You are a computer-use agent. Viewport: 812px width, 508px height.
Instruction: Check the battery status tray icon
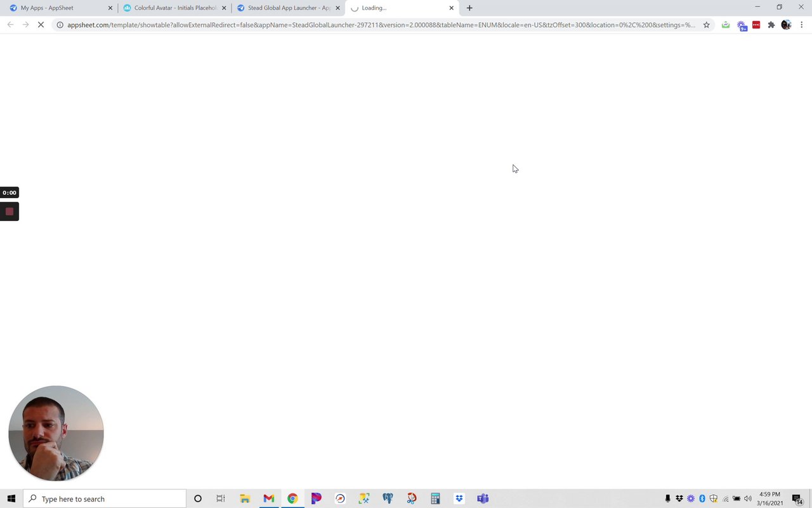737,498
